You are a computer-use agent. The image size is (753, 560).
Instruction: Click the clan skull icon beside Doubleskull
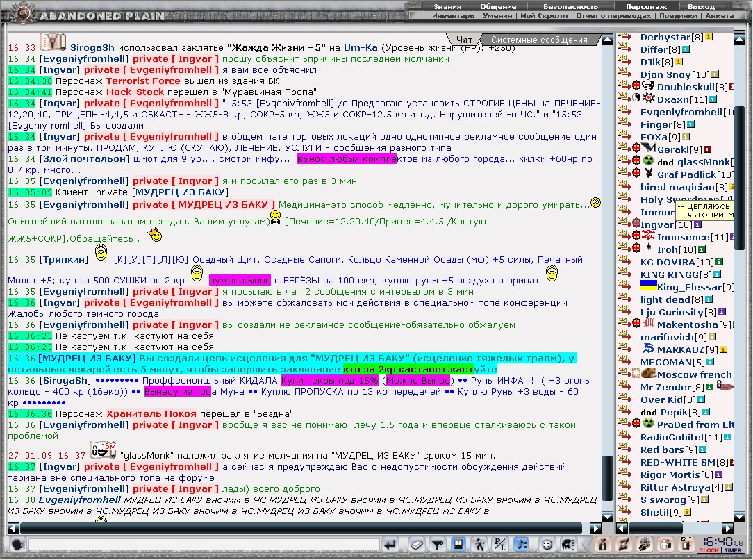(648, 86)
